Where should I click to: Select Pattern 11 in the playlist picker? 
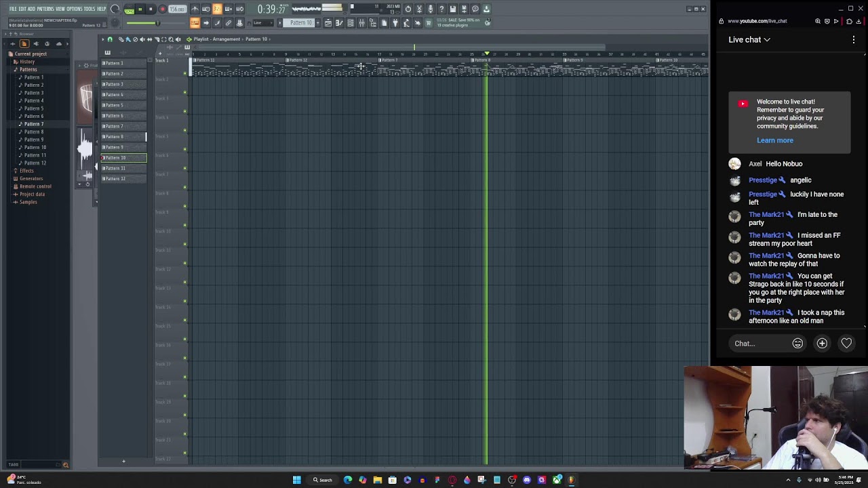pyautogui.click(x=123, y=168)
